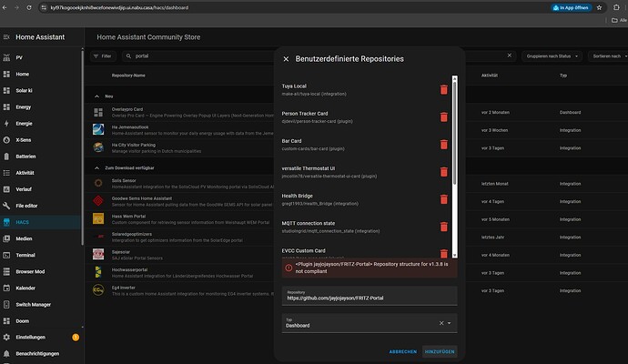Image resolution: width=628 pixels, height=364 pixels.
Task: Open Medien in sidebar
Action: coord(41,238)
